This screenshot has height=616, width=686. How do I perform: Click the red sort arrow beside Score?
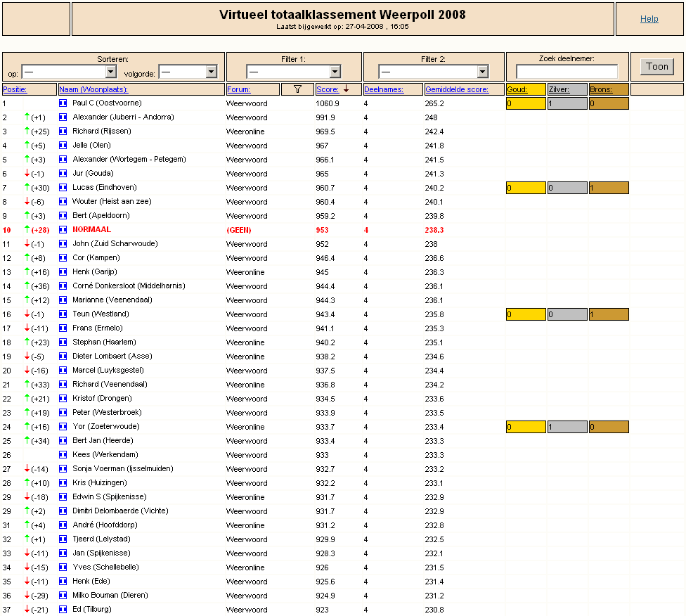pos(346,89)
